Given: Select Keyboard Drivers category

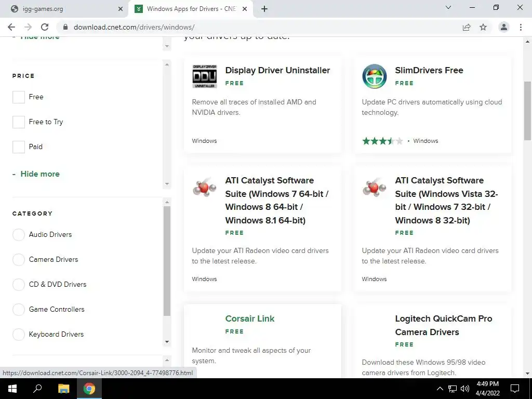Looking at the screenshot, I should [x=19, y=334].
